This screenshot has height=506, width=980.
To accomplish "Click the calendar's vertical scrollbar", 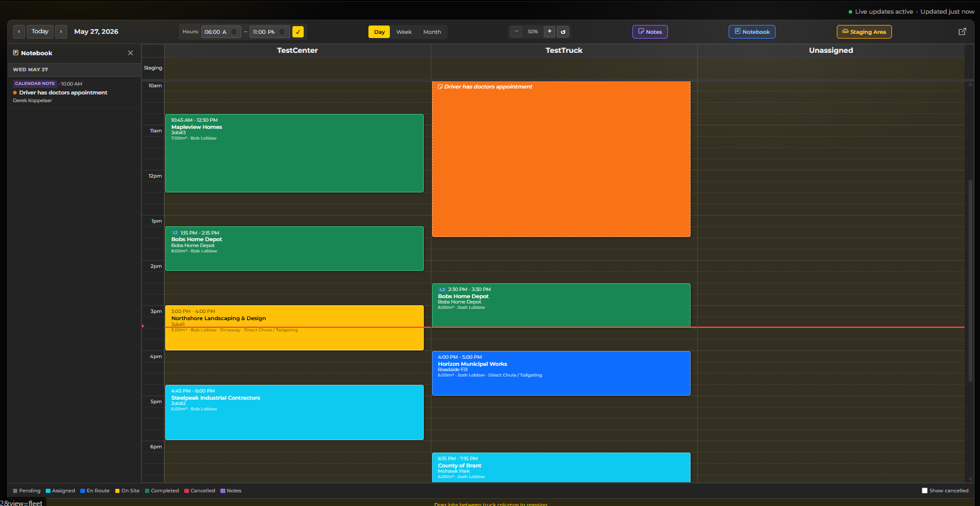I will tap(970, 280).
